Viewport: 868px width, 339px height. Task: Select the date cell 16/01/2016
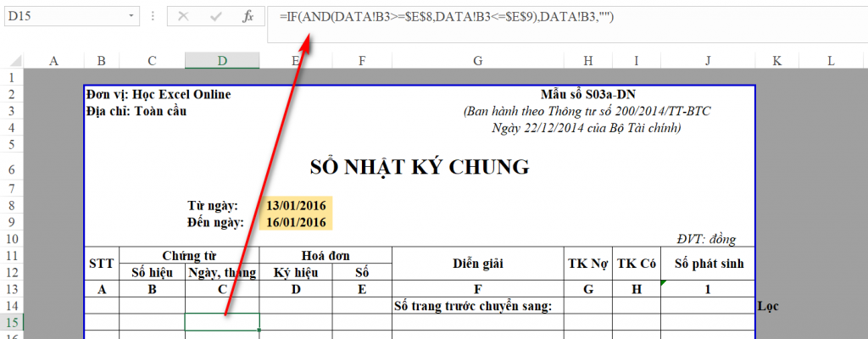(296, 223)
